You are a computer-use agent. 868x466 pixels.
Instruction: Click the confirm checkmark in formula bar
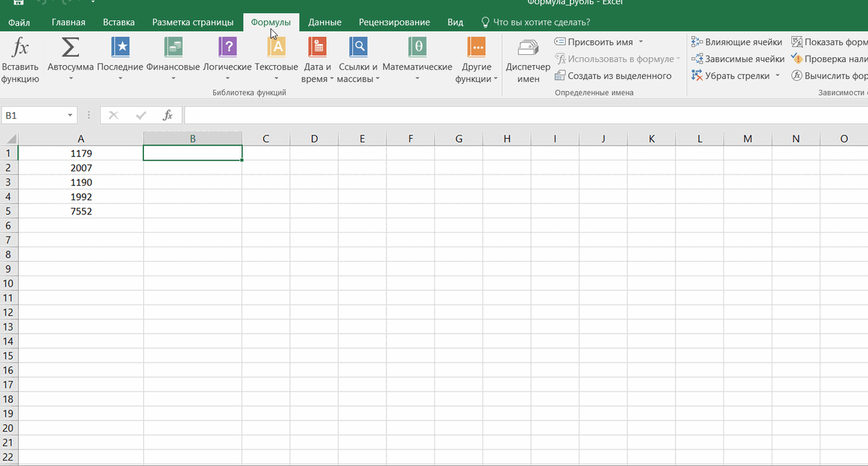pyautogui.click(x=141, y=115)
